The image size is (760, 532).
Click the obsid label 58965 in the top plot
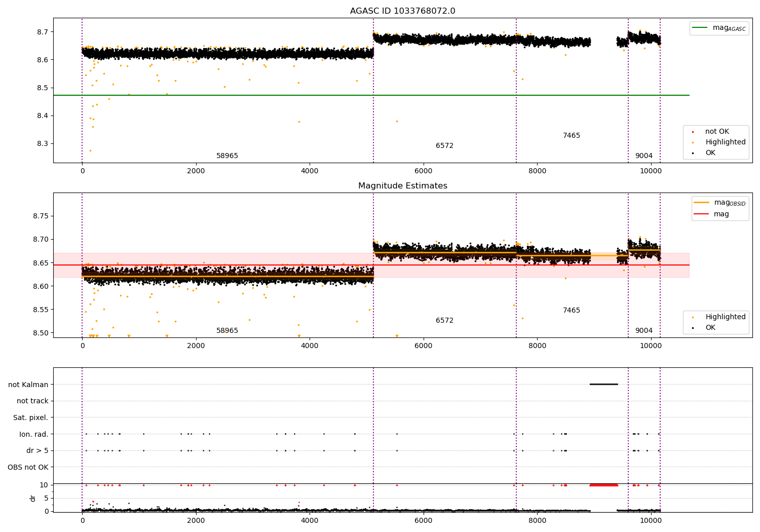(x=227, y=156)
